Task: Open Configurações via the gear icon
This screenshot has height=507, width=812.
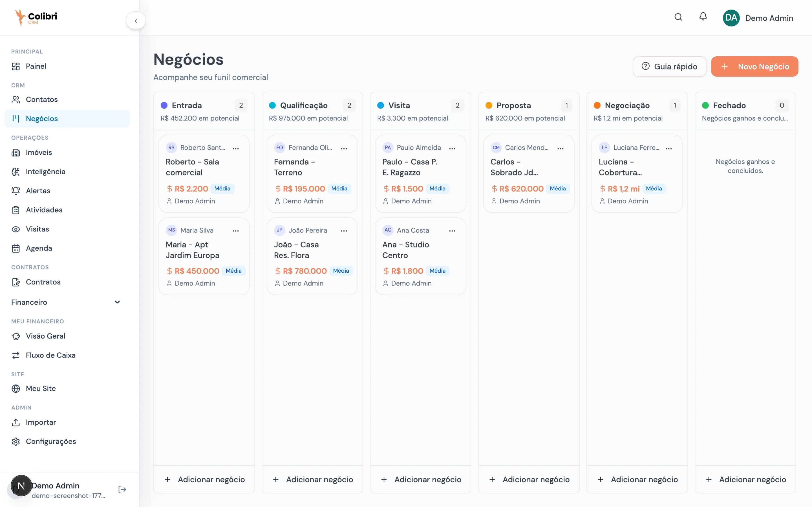Action: pos(16,441)
